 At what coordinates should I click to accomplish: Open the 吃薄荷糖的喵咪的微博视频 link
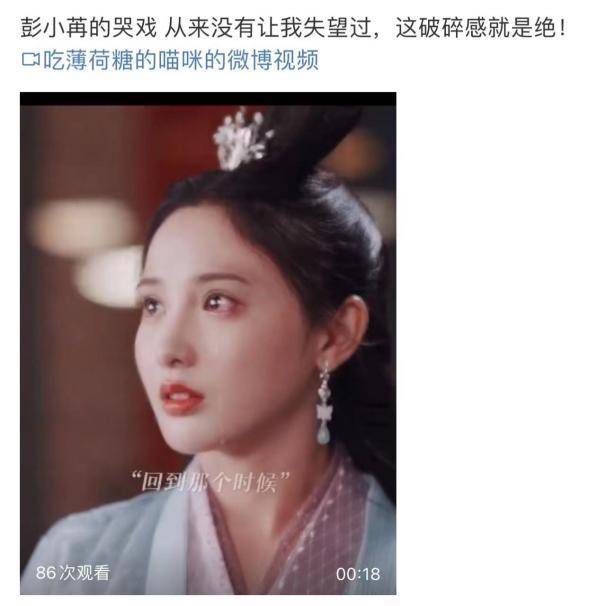[180, 60]
